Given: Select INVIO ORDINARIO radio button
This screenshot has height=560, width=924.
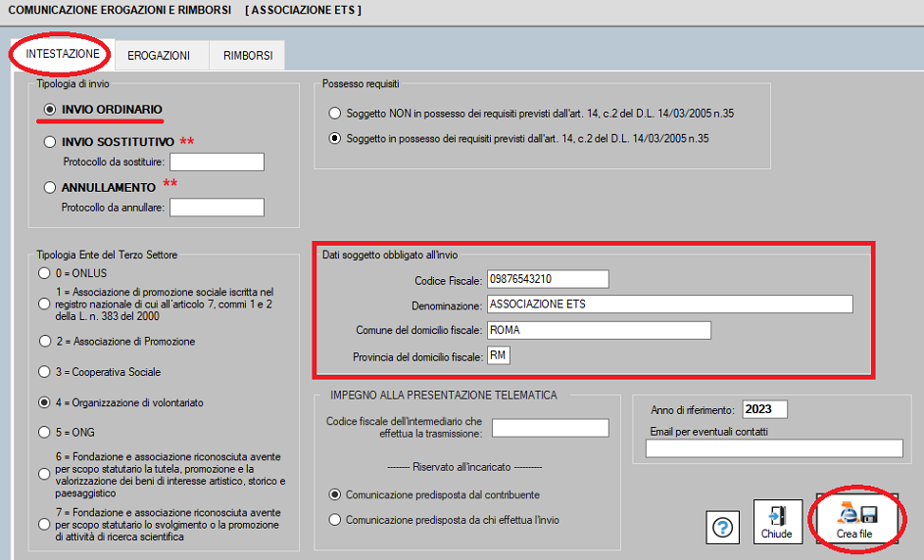Looking at the screenshot, I should 50,110.
